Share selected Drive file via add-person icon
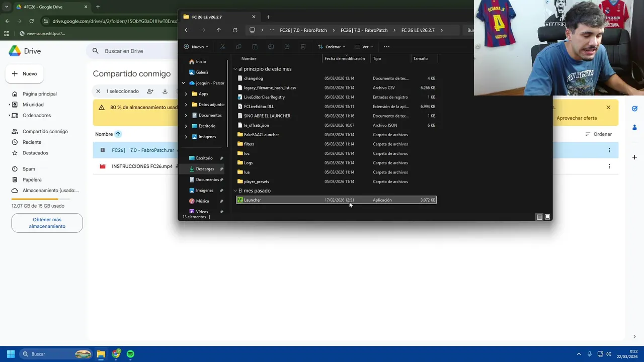Viewport: 644px width, 362px height. [x=150, y=91]
